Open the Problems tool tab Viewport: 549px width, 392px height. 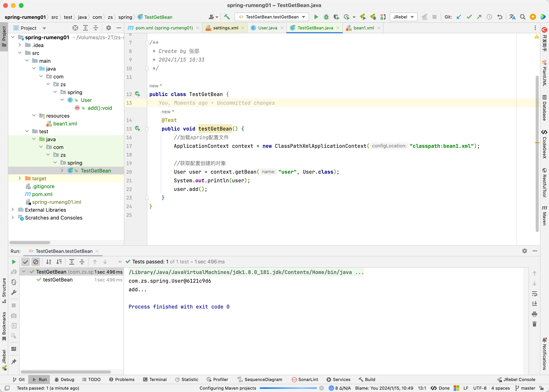tap(122, 379)
